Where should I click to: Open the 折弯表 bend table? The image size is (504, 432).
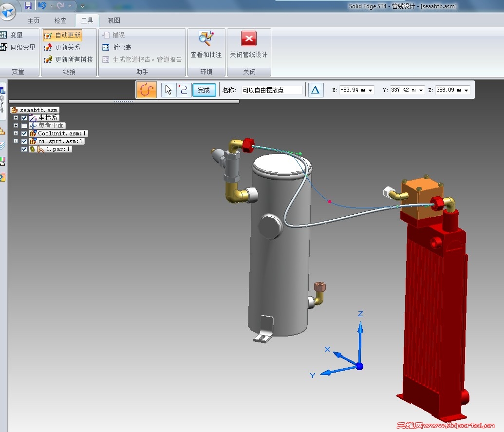click(x=117, y=47)
